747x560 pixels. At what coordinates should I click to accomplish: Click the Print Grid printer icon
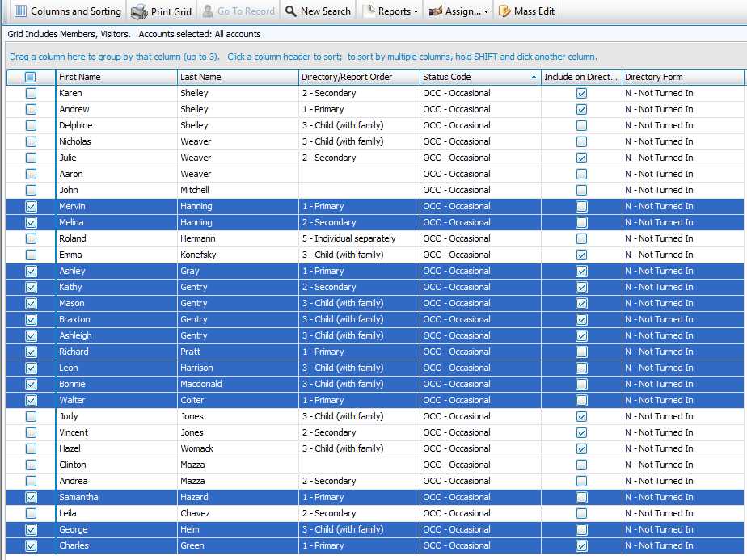(139, 11)
